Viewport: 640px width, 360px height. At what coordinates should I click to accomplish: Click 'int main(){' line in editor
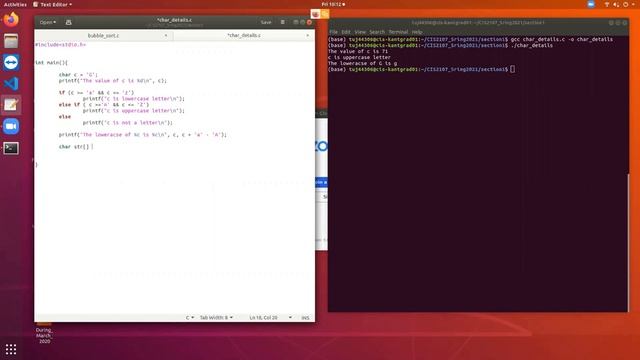point(51,63)
